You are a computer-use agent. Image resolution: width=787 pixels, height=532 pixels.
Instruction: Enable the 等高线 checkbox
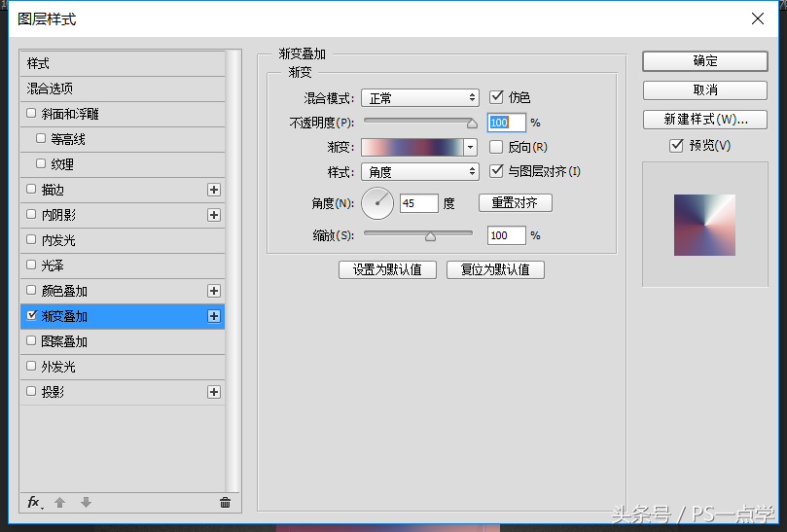click(x=41, y=138)
